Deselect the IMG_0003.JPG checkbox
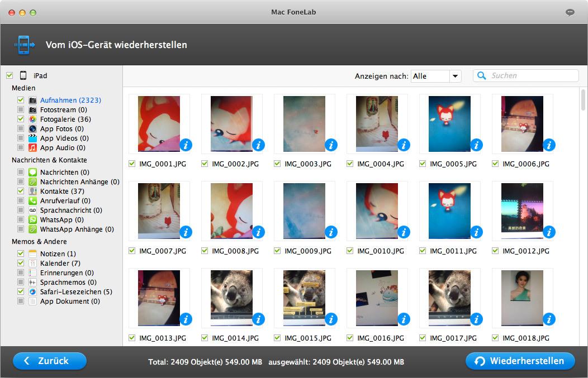This screenshot has height=378, width=588. click(x=277, y=164)
